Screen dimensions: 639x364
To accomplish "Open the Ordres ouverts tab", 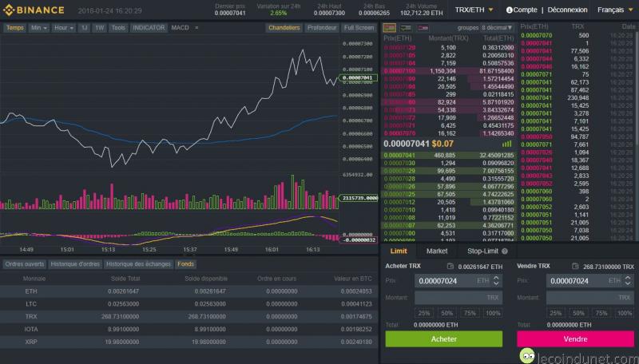I will coord(25,264).
